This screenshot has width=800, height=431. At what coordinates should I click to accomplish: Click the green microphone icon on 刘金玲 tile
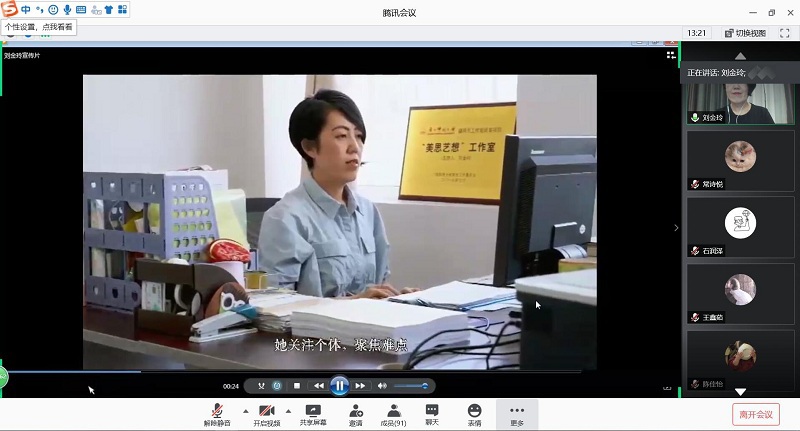(695, 117)
